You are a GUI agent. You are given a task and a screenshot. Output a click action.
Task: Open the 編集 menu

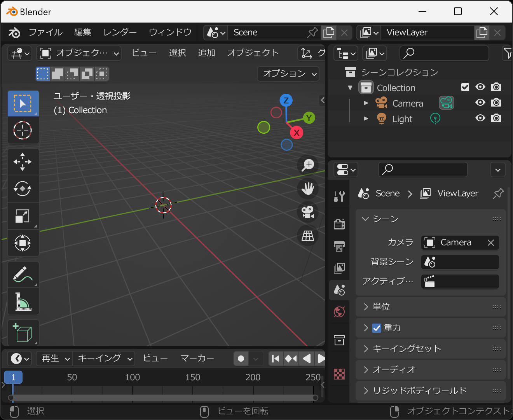click(83, 32)
